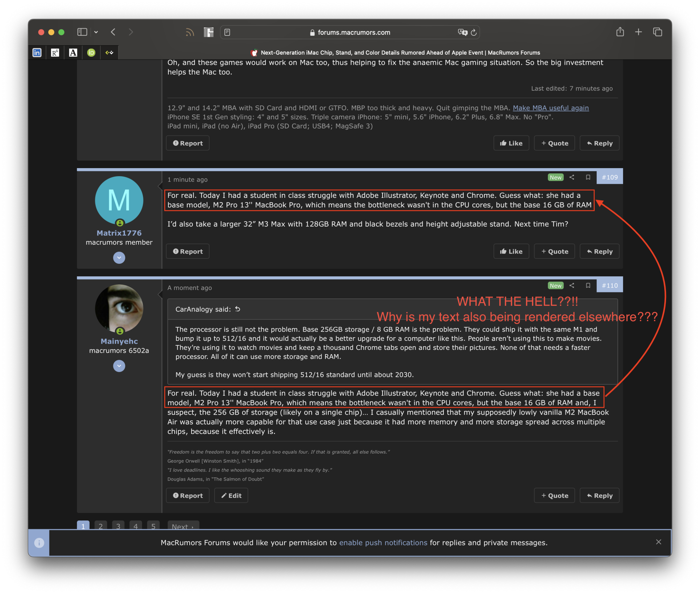Image resolution: width=700 pixels, height=594 pixels.
Task: Click the Edit button on post #110
Action: coord(231,496)
